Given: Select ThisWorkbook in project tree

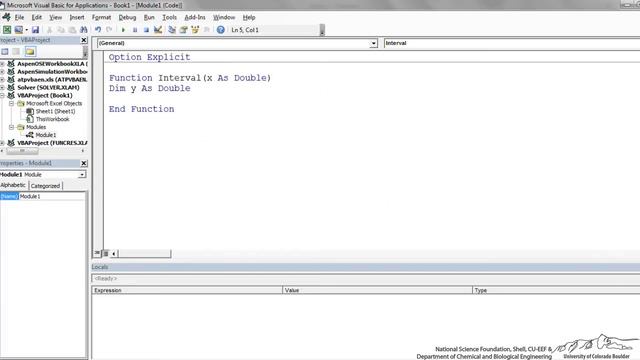Looking at the screenshot, I should click(52, 119).
